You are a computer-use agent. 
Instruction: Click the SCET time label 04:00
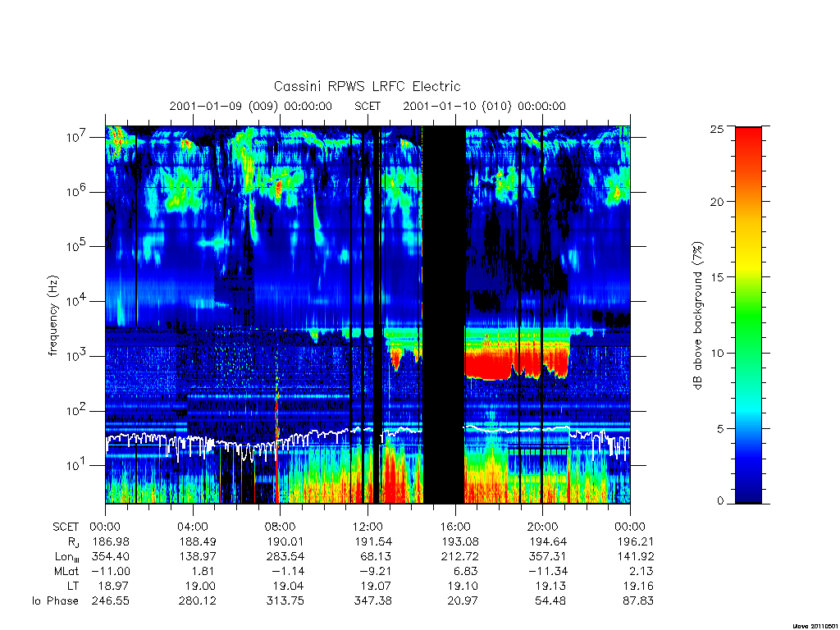tap(193, 527)
